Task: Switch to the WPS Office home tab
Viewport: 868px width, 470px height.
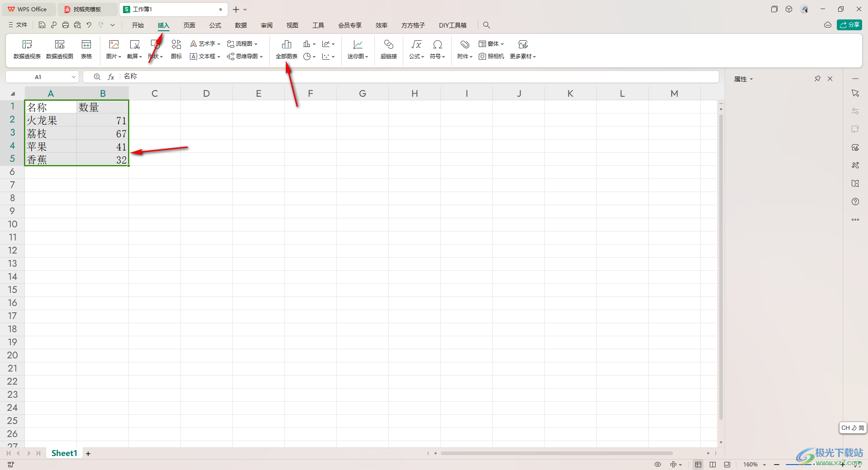Action: click(28, 9)
